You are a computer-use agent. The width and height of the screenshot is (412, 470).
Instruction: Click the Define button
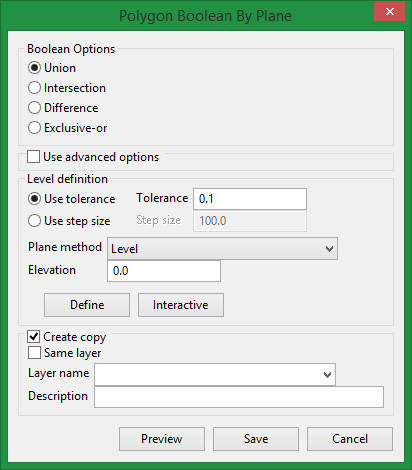click(87, 305)
